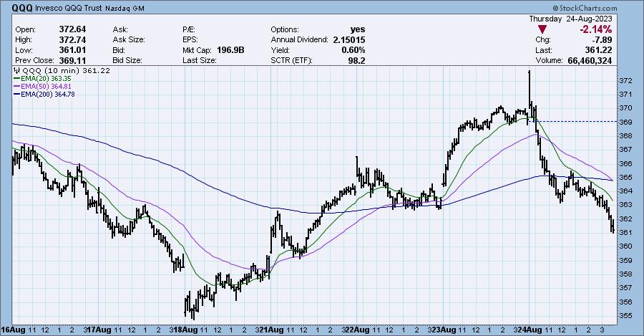Screen dimensions: 644x336
Task: Click the 365 price axis label
Action: pyautogui.click(x=625, y=177)
